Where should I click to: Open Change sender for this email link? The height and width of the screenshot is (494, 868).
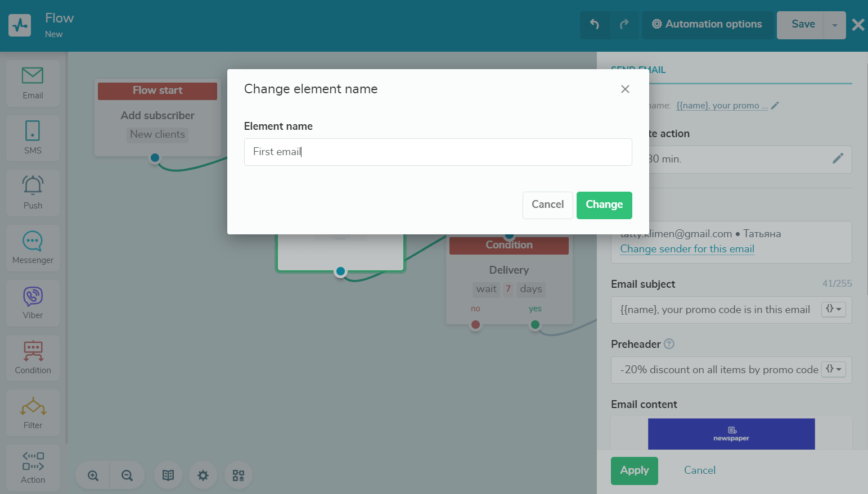(x=687, y=249)
